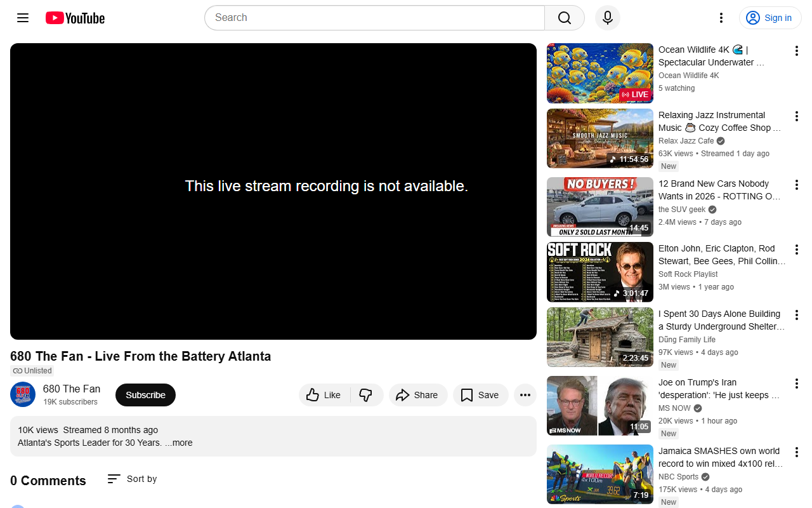Click Ocean Wildlife 4K channel name
This screenshot has width=812, height=508.
(x=689, y=76)
